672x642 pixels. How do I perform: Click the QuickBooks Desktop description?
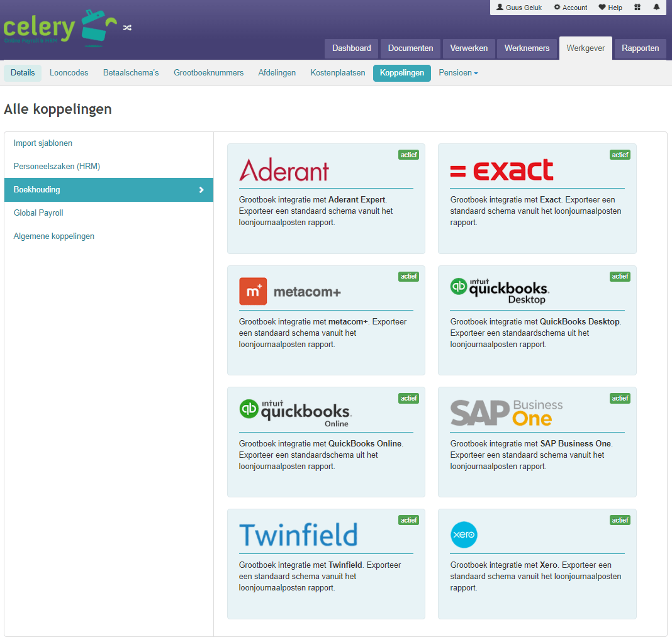coord(535,333)
